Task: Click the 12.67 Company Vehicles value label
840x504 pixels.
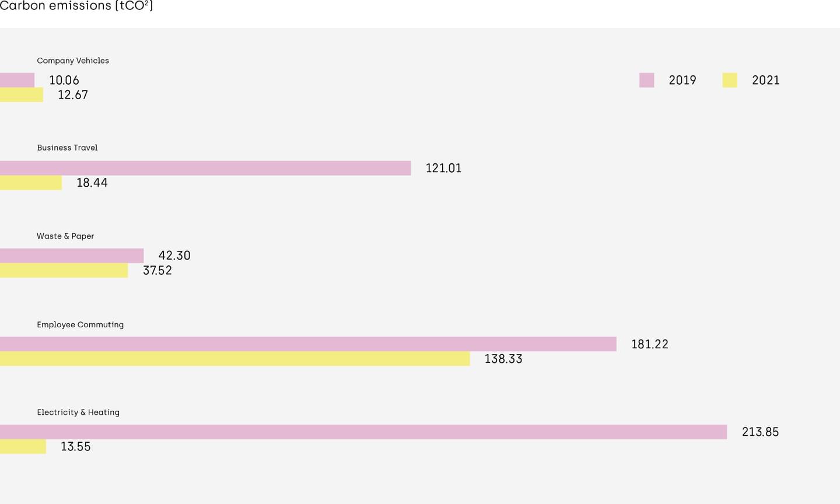Action: 73,95
